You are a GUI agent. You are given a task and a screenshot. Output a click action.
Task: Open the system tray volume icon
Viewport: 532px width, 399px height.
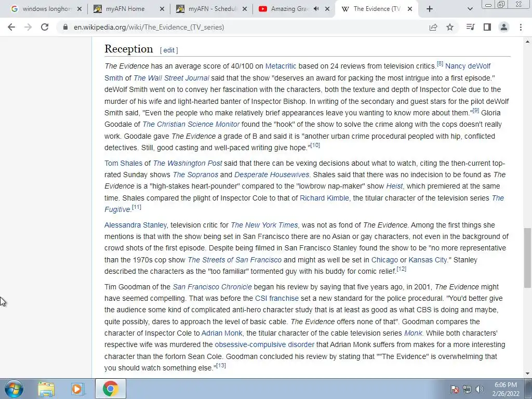479,389
